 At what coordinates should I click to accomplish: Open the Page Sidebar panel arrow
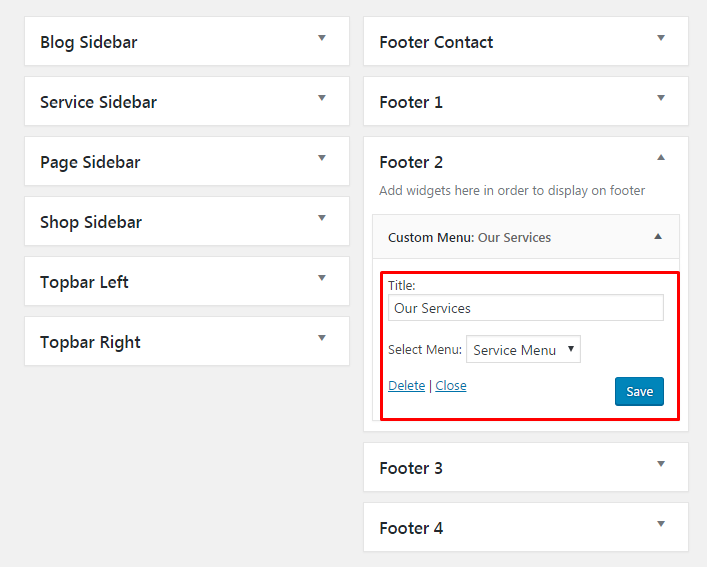pos(322,158)
